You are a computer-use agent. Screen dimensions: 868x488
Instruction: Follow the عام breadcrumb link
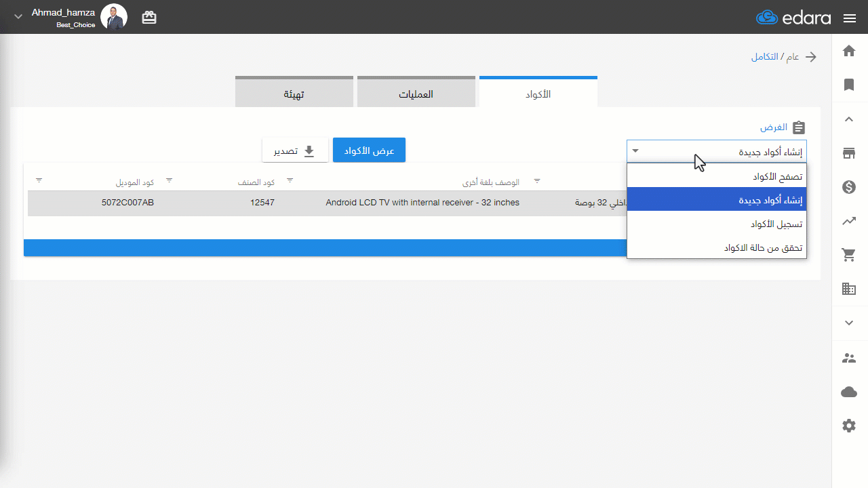click(x=793, y=57)
